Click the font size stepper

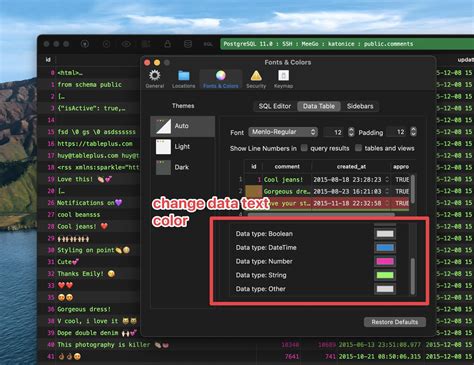pyautogui.click(x=351, y=132)
